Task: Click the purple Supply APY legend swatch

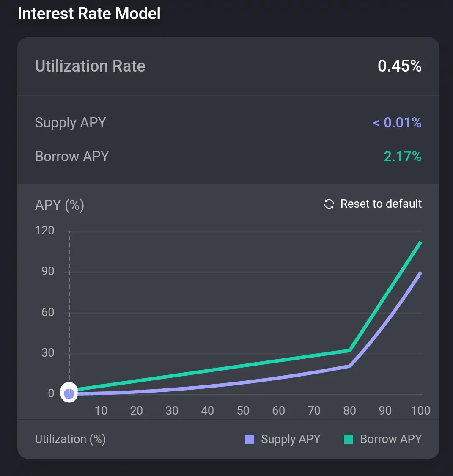Action: pos(250,439)
